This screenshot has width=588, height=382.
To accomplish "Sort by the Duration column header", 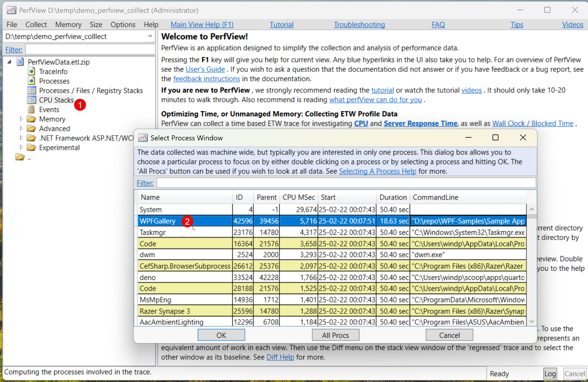I will pyautogui.click(x=393, y=197).
